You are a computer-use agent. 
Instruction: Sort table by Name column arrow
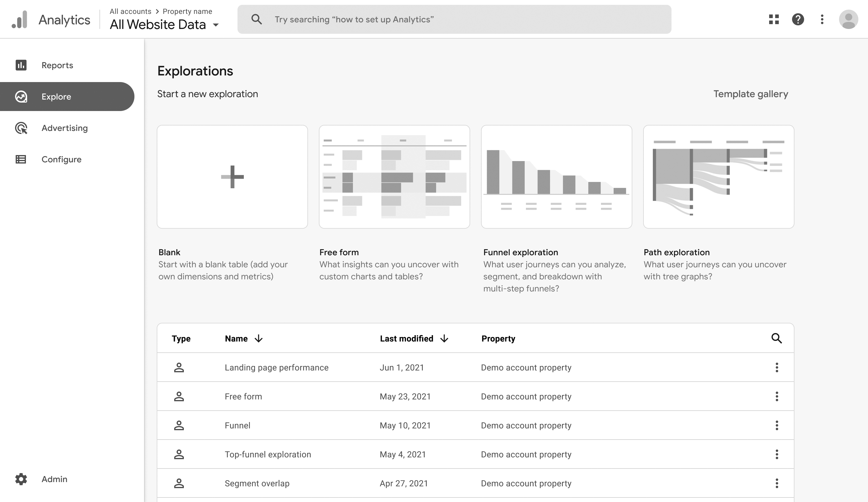coord(259,338)
